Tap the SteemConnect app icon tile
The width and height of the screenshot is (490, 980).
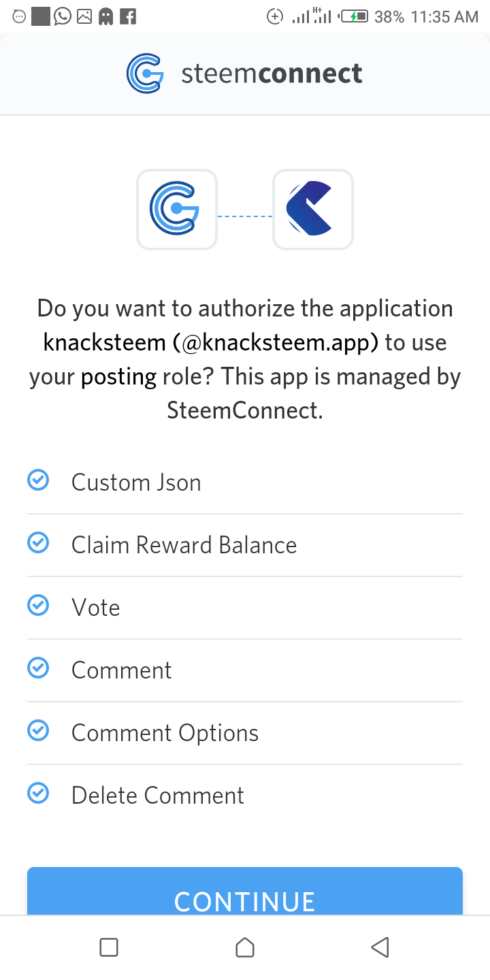click(177, 210)
